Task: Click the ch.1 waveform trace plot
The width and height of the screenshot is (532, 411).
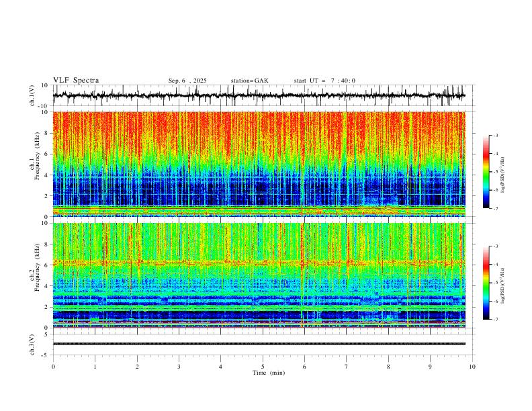Action: (x=259, y=95)
